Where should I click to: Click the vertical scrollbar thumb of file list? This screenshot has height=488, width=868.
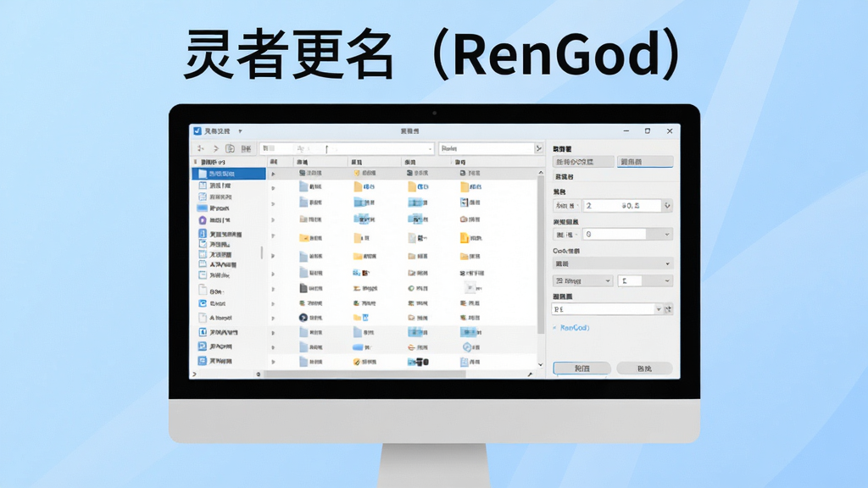(x=541, y=254)
